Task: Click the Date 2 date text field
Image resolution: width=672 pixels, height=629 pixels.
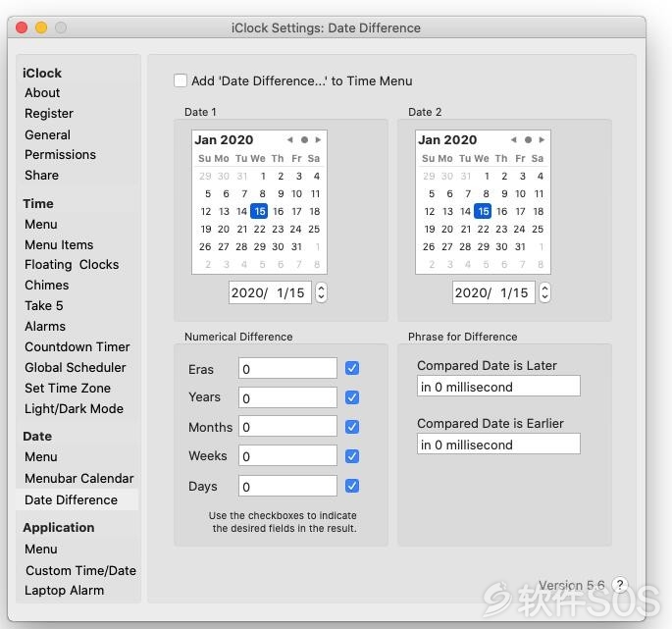Action: tap(493, 292)
